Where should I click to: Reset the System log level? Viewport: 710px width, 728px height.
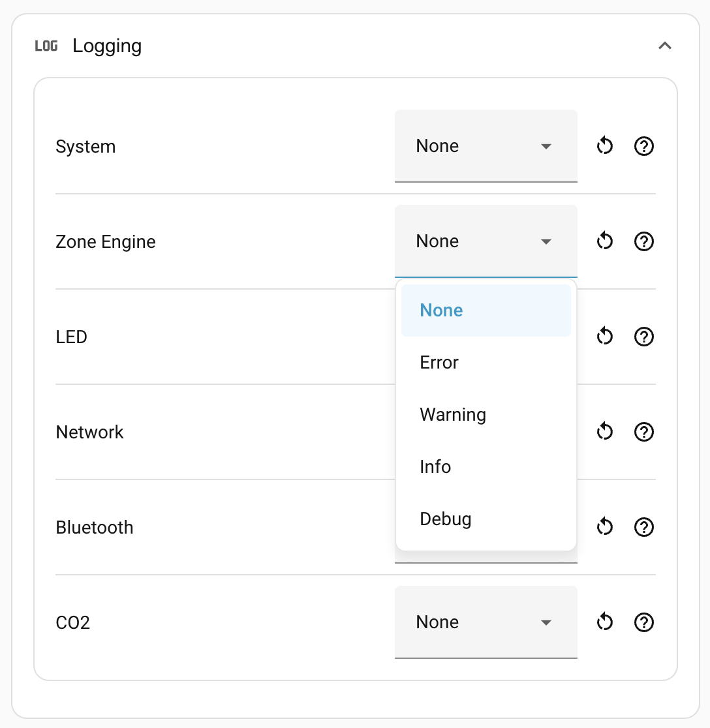pyautogui.click(x=604, y=146)
